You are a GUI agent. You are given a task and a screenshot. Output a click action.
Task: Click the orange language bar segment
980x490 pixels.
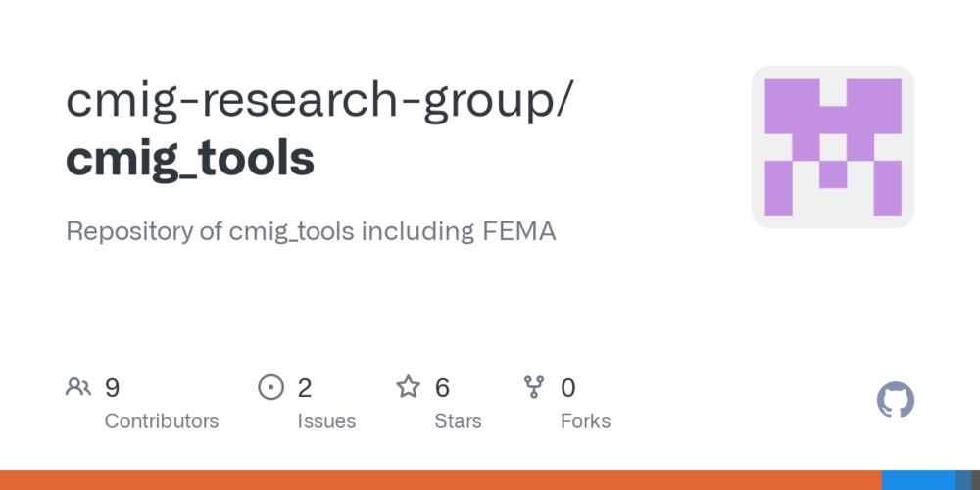pos(441,480)
